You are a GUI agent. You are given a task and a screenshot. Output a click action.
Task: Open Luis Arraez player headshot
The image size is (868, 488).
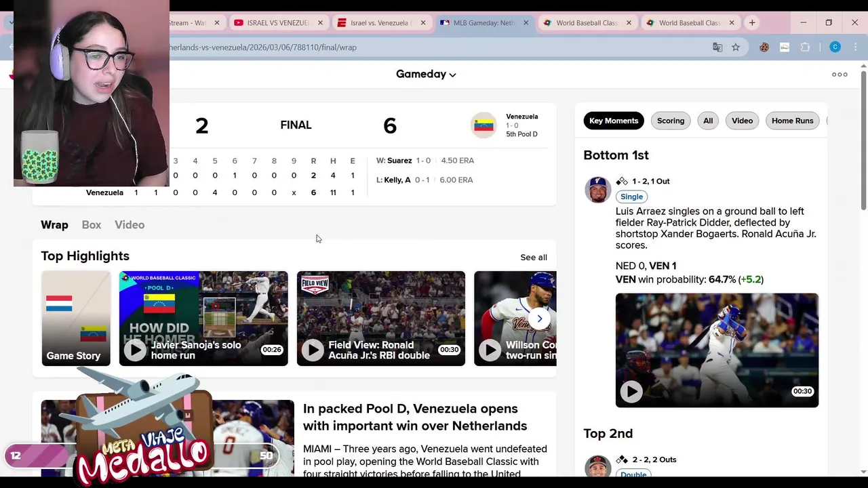point(597,190)
